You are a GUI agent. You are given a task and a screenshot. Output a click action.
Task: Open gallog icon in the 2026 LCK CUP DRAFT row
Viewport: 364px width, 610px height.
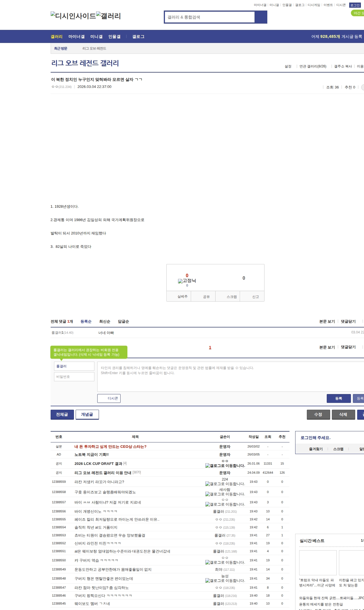click(225, 465)
